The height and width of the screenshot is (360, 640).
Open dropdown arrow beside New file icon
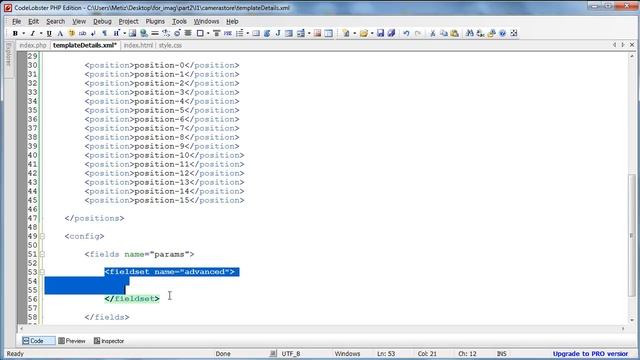(354, 33)
